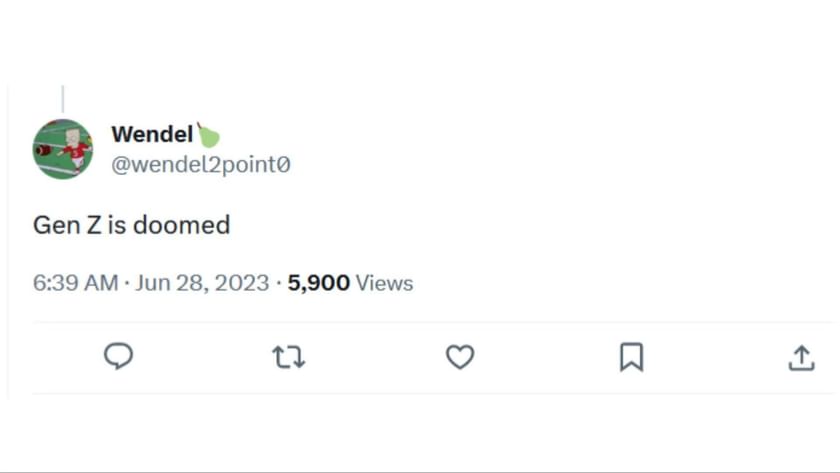Click the 5,900 view count number
This screenshot has height=473, width=840.
coord(318,283)
